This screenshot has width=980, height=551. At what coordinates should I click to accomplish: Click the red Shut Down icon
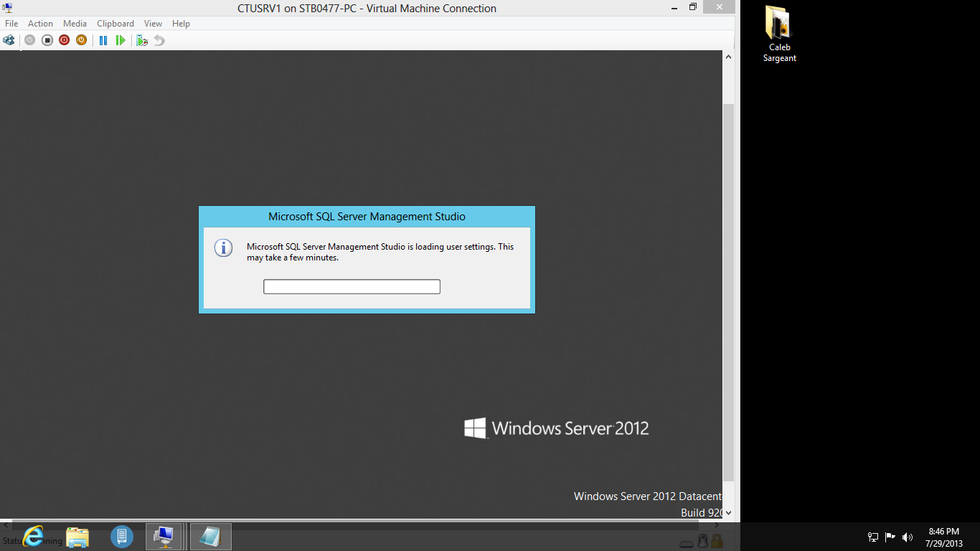[x=64, y=40]
